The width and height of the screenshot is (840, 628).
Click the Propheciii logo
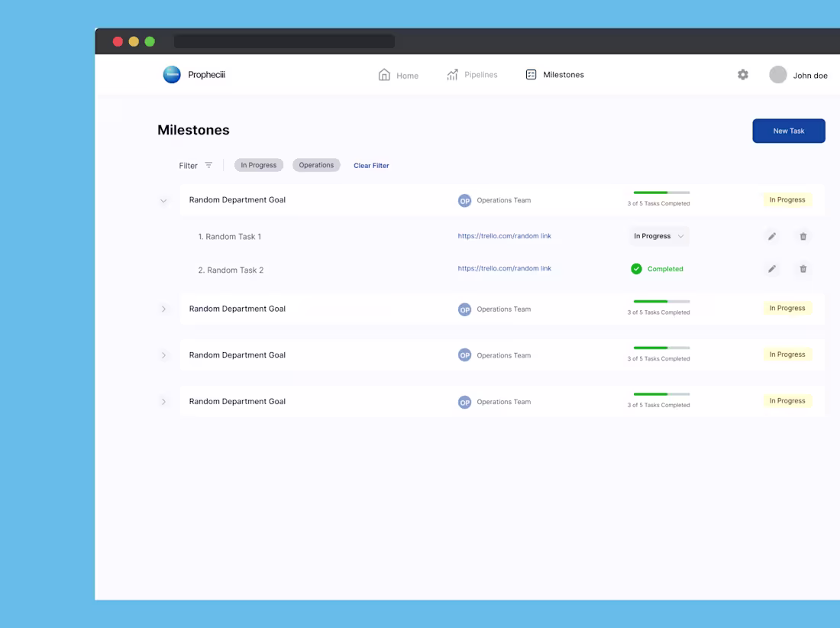pos(172,74)
